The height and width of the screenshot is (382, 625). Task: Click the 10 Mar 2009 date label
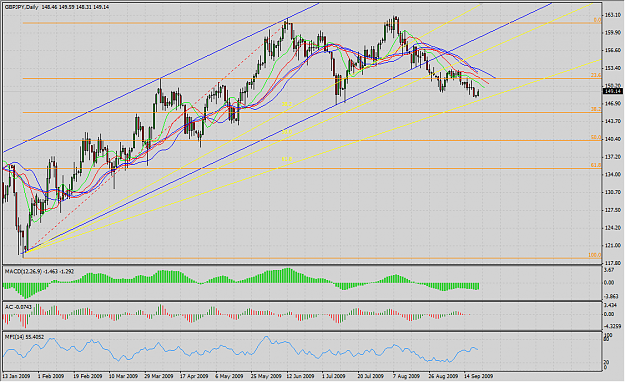pos(123,376)
